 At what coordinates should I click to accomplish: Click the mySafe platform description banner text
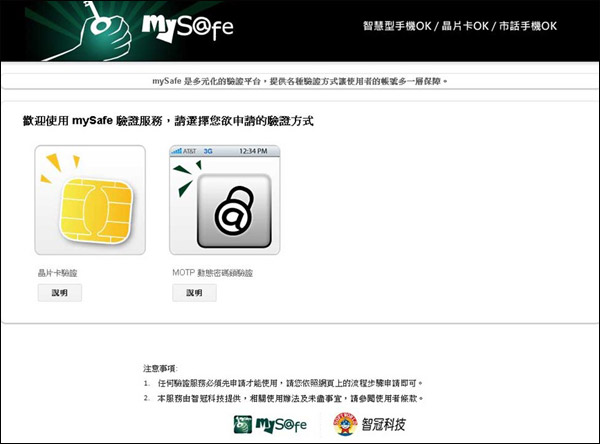coord(300,81)
